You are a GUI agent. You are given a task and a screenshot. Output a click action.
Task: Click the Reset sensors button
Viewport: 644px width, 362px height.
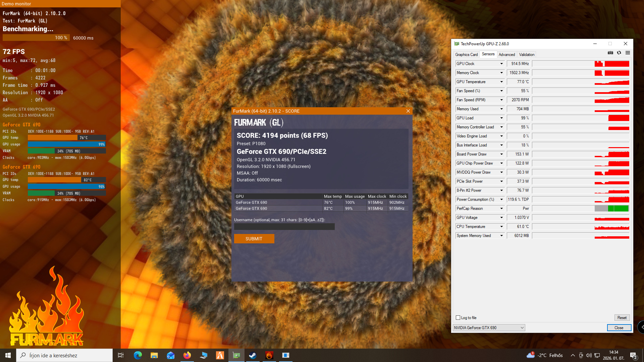[x=622, y=318]
